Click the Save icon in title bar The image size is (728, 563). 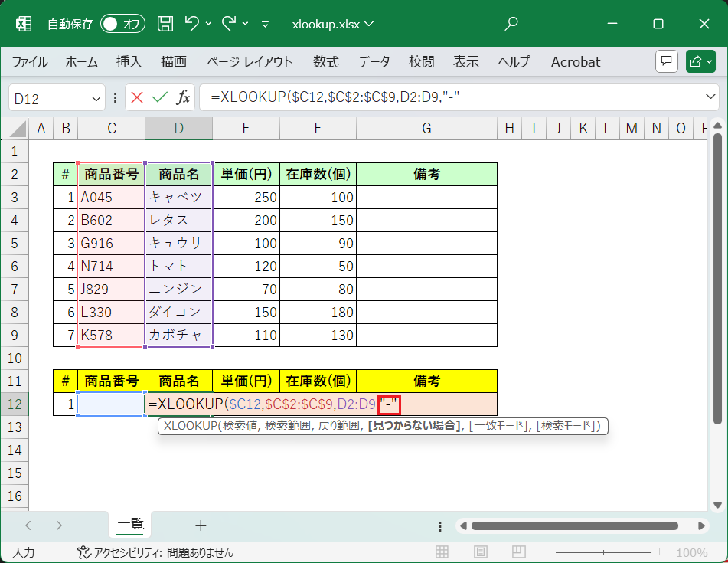point(165,24)
